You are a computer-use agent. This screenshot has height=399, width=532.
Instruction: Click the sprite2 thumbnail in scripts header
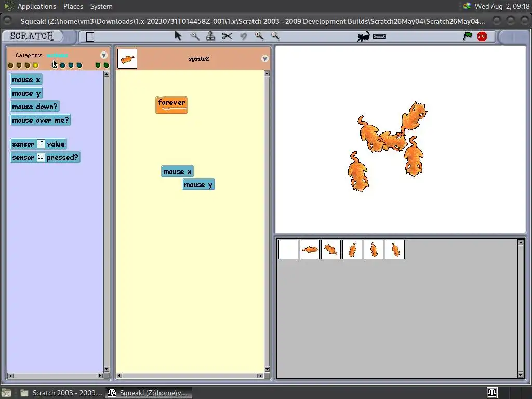click(x=127, y=59)
